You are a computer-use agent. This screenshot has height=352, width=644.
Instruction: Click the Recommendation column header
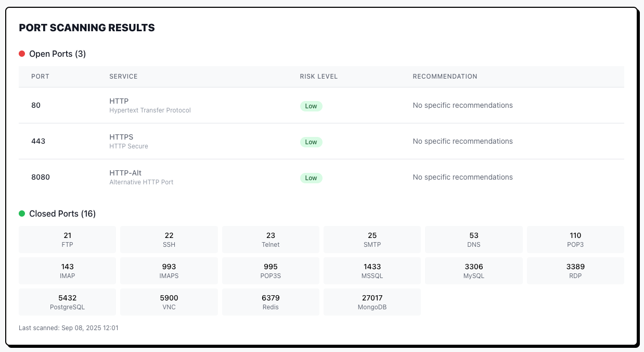tap(445, 77)
